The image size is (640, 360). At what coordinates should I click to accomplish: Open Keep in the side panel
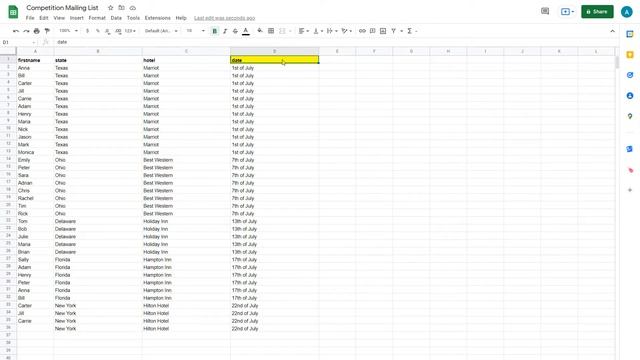point(630,55)
